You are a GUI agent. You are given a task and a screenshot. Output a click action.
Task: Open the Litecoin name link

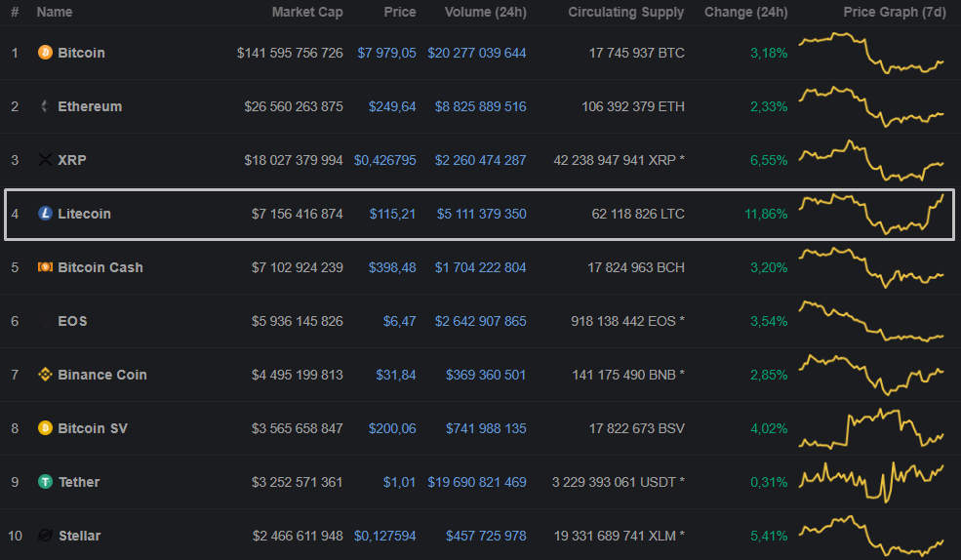pos(84,214)
